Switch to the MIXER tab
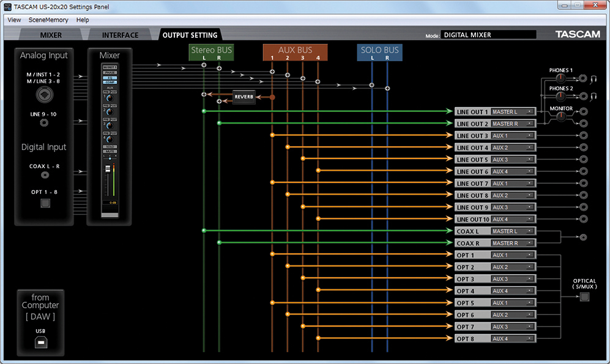610x364 pixels. [x=51, y=35]
